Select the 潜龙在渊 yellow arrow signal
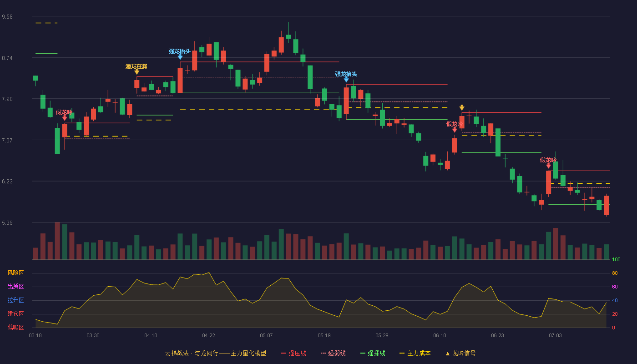This screenshot has height=364, width=637. point(136,72)
